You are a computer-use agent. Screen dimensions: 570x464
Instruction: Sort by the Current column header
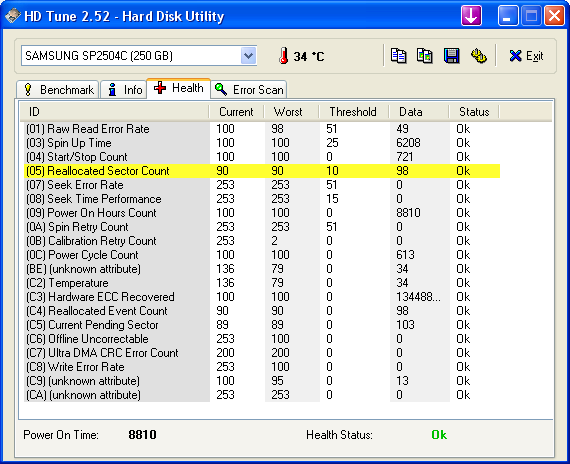236,112
